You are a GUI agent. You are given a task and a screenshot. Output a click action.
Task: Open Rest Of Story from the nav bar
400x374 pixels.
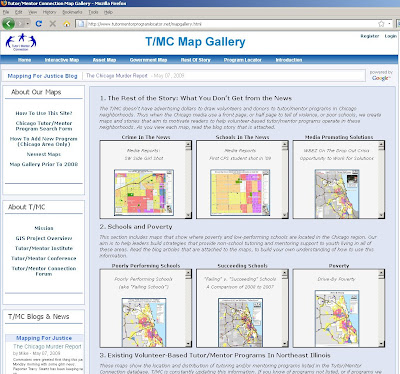coord(196,60)
